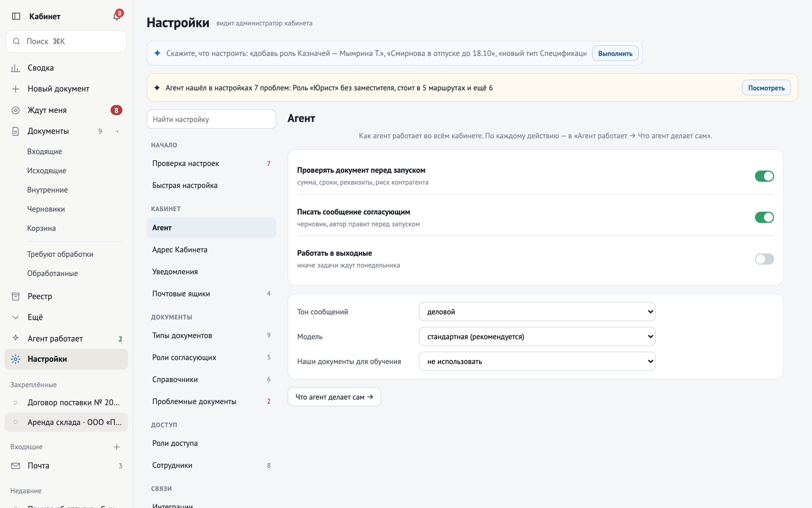Click sparkle icon in the command prompt bar
Image resolution: width=812 pixels, height=508 pixels.
(x=157, y=53)
